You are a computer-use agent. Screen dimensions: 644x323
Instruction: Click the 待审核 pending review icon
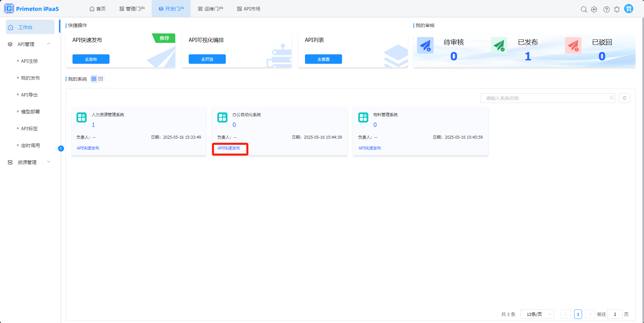pos(425,46)
